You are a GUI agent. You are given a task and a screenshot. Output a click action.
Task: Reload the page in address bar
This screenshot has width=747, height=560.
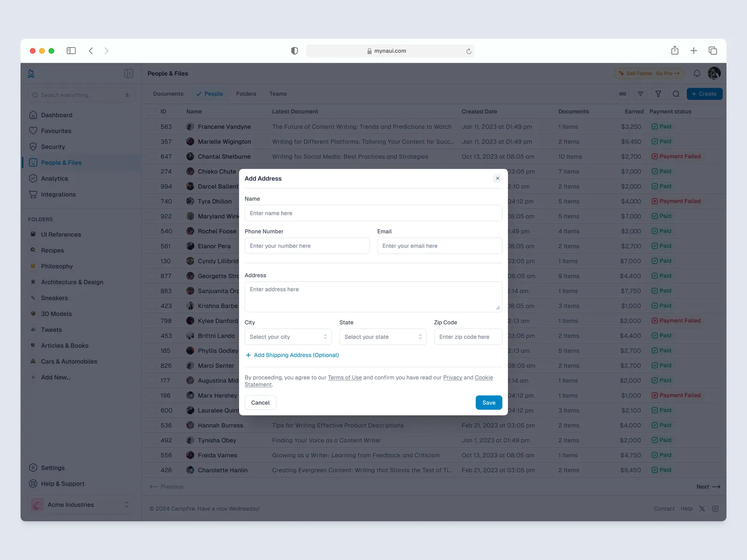[x=469, y=51]
